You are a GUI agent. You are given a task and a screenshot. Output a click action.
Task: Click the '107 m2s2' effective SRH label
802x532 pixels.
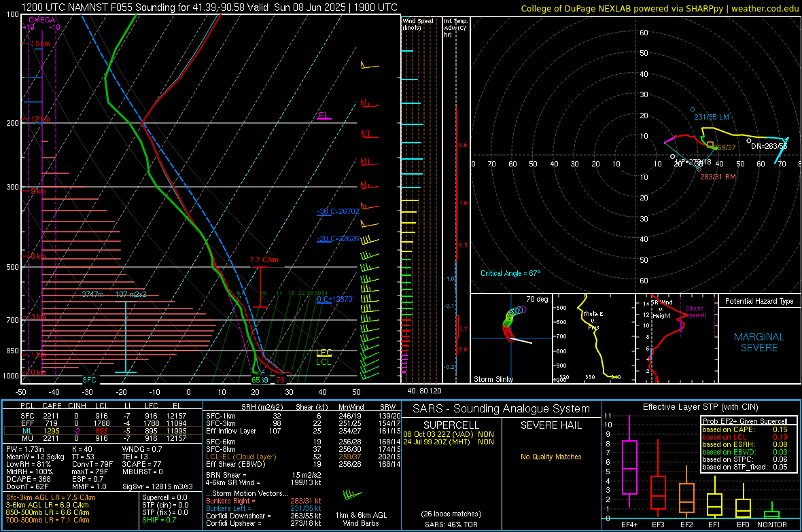pyautogui.click(x=131, y=294)
